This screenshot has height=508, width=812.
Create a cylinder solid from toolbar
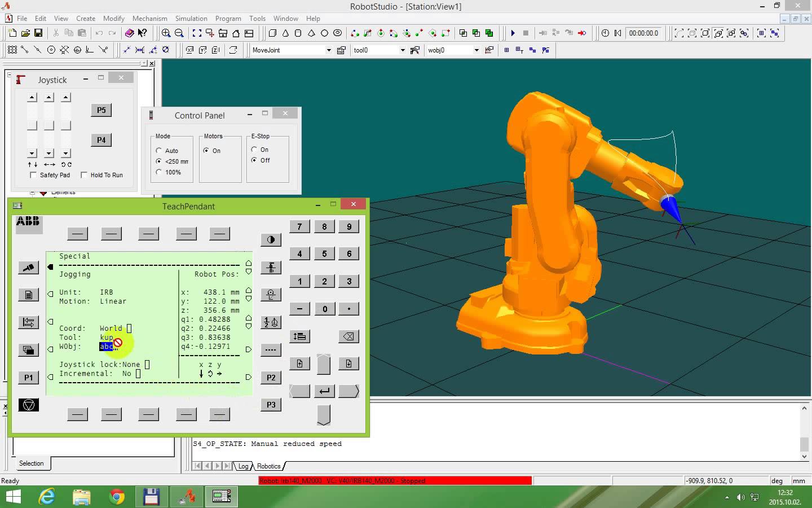click(298, 33)
